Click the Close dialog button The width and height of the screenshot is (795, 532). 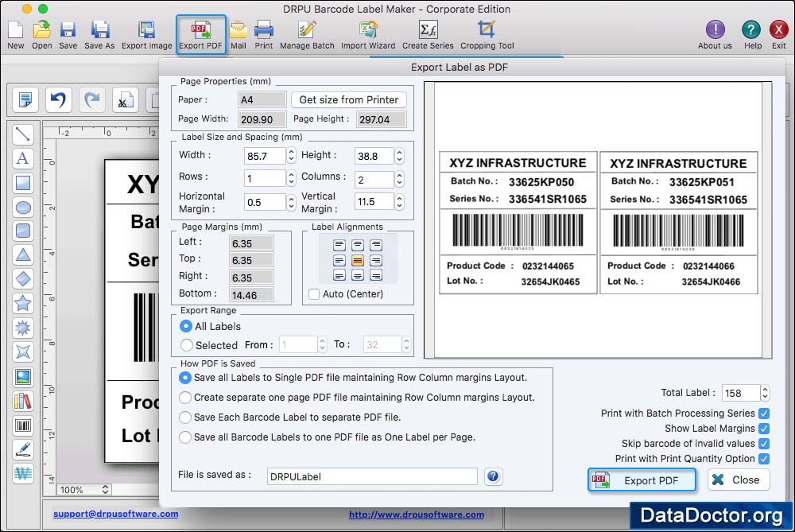click(739, 480)
